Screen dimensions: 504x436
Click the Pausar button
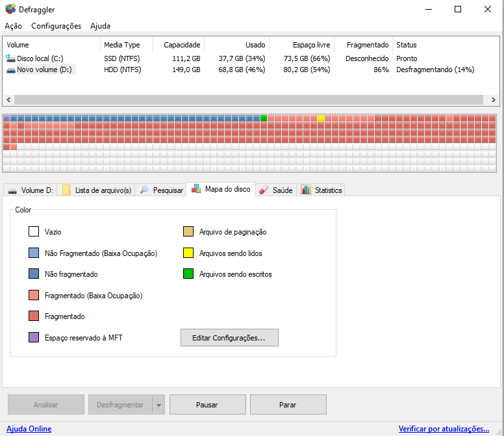(x=208, y=405)
